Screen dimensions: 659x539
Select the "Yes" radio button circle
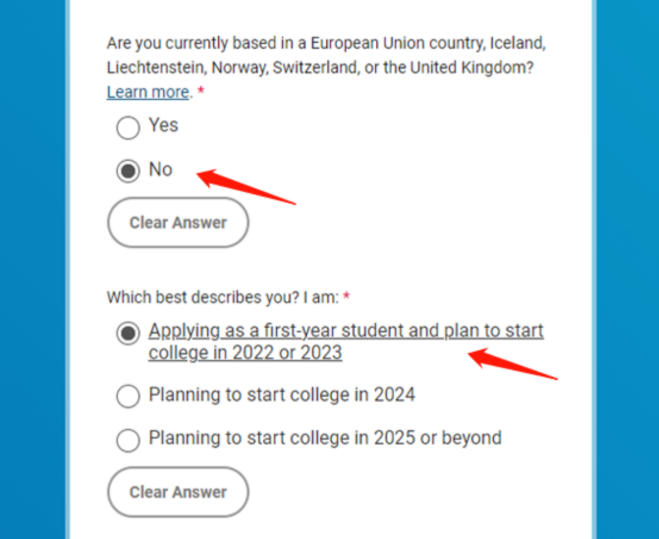point(128,128)
